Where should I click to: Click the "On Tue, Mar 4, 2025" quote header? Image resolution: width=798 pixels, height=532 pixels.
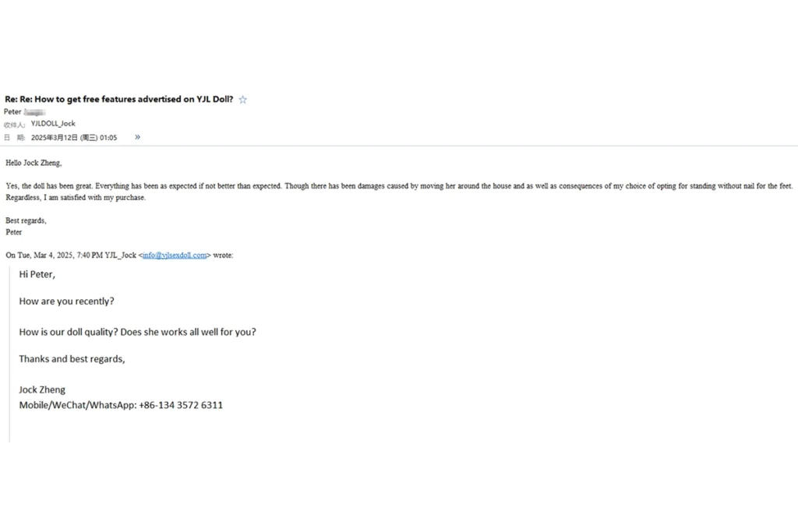[x=119, y=255]
